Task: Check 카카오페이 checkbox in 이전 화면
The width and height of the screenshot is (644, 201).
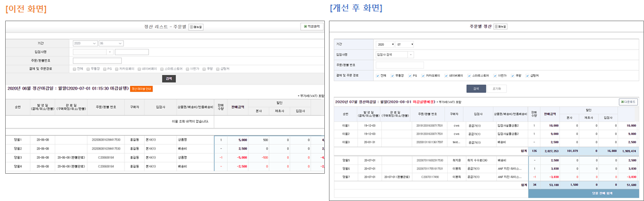Action: coord(116,69)
